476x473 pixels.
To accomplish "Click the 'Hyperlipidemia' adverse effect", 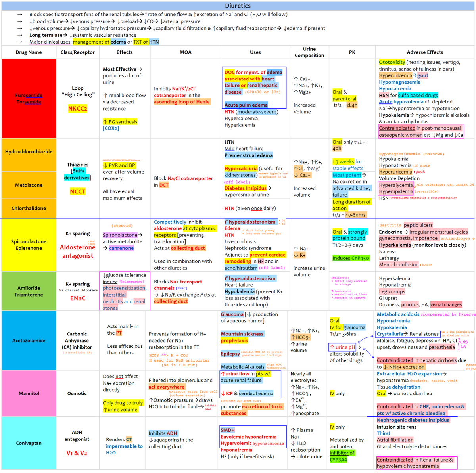I will (x=396, y=191).
